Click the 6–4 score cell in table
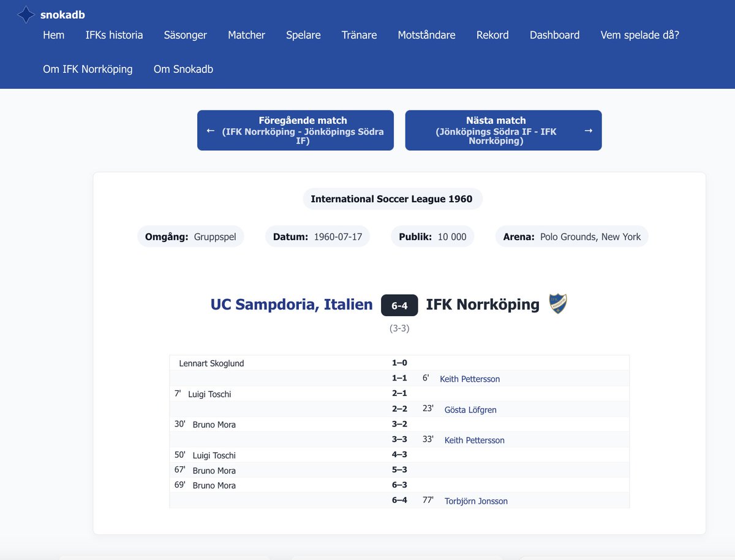This screenshot has width=735, height=560. pyautogui.click(x=399, y=500)
